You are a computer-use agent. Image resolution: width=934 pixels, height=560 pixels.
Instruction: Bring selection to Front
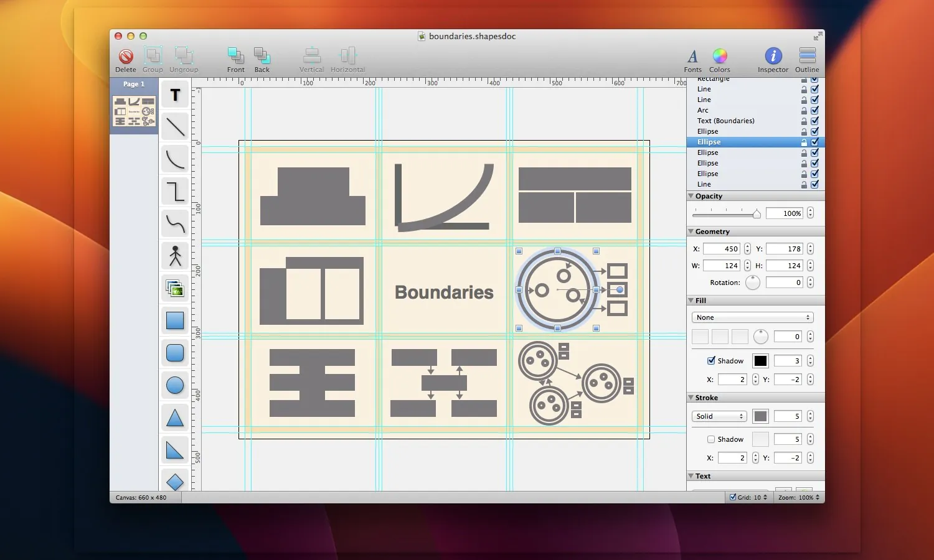point(235,57)
